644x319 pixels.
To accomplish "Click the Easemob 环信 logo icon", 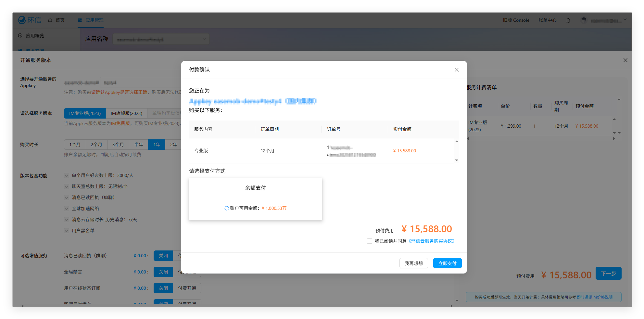I will point(22,20).
